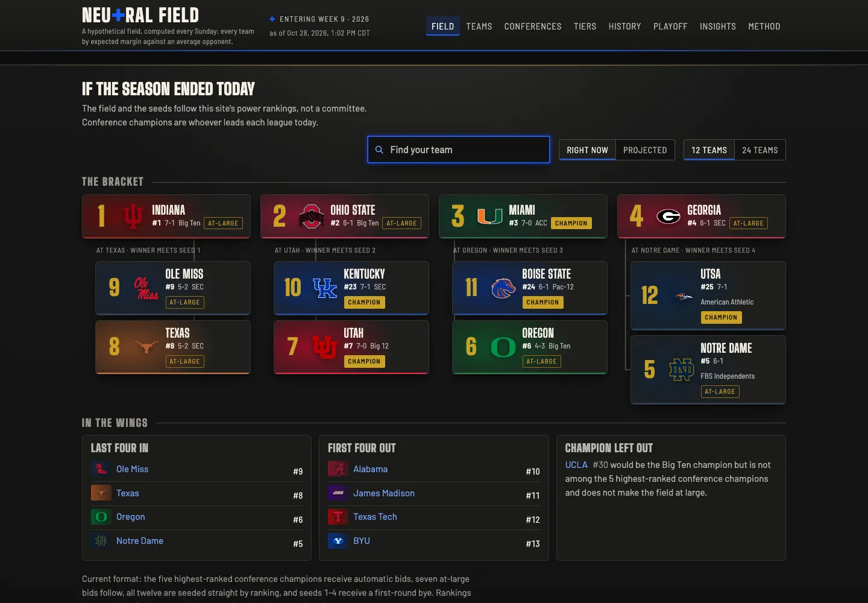Screen dimensions: 868x603
Task: Click the Utah logo in seed 7 card
Action: 324,347
